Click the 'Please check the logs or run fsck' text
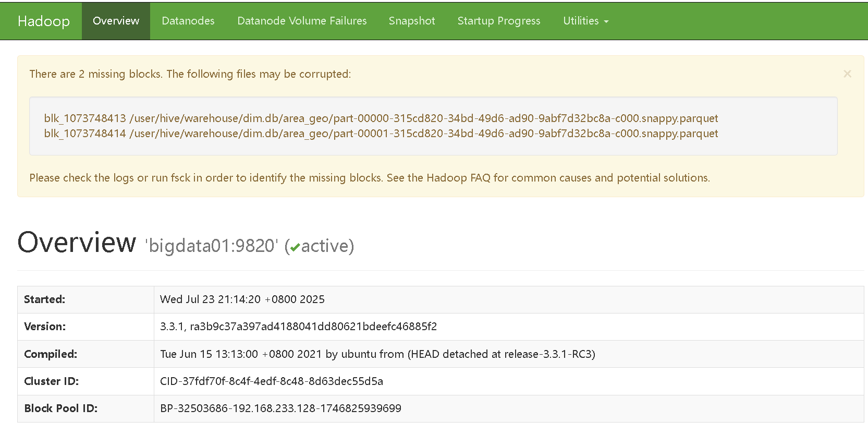 pyautogui.click(x=370, y=178)
